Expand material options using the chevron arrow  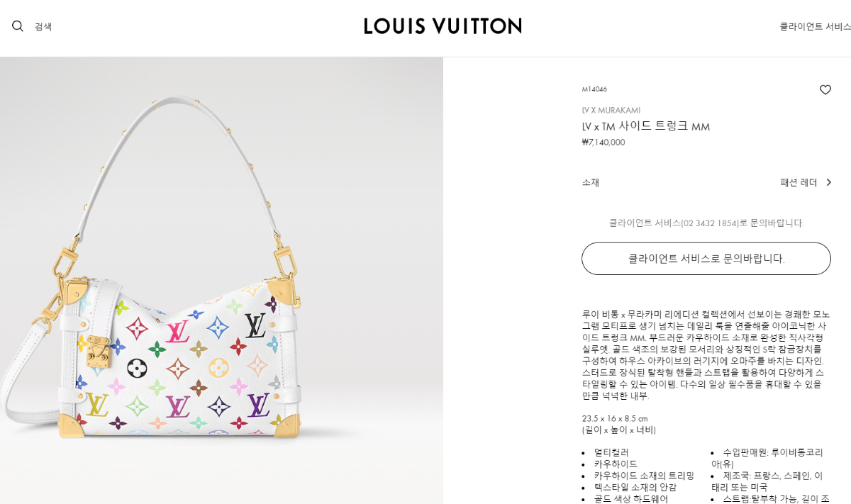point(828,182)
